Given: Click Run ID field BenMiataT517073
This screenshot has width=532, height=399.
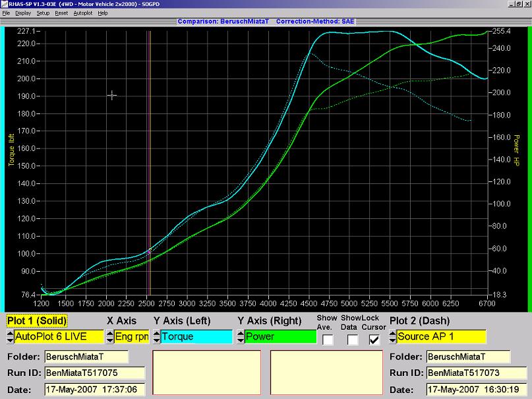Looking at the screenshot, I should point(477,373).
